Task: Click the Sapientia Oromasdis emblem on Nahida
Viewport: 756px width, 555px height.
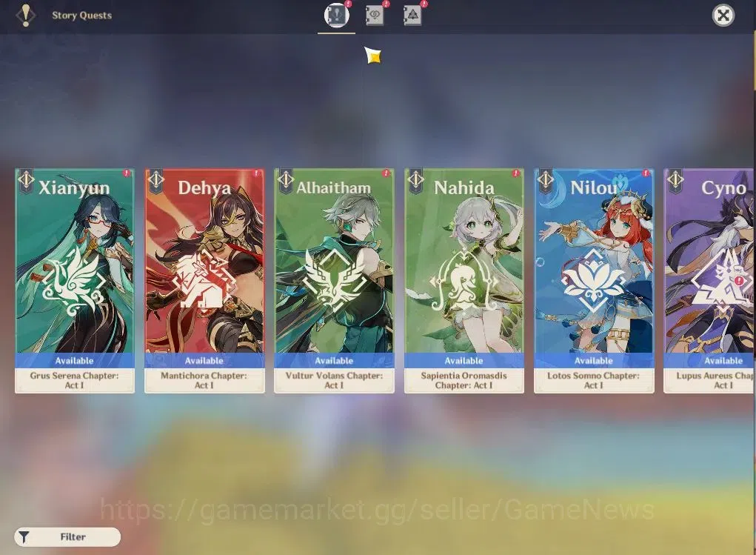Action: tap(464, 280)
